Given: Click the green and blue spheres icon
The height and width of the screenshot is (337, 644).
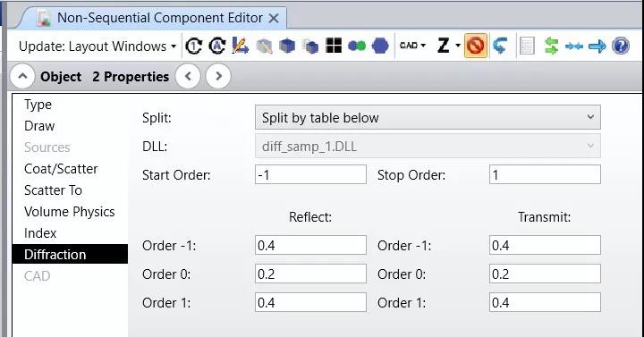Looking at the screenshot, I should pos(357,46).
